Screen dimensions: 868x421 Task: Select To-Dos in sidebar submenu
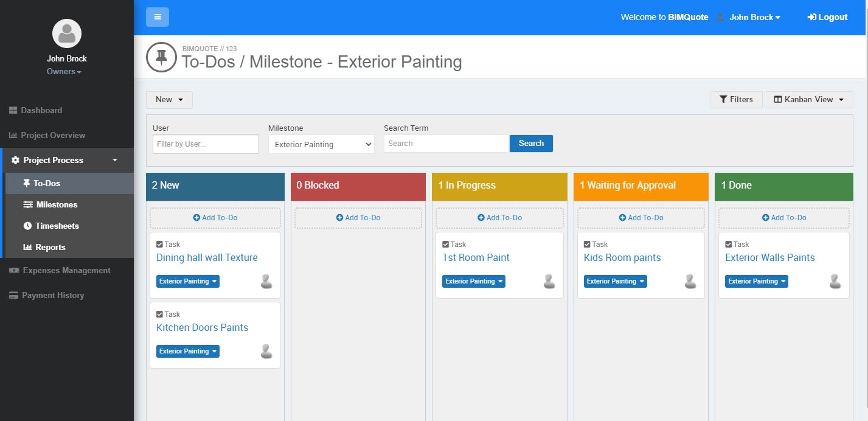coord(69,183)
